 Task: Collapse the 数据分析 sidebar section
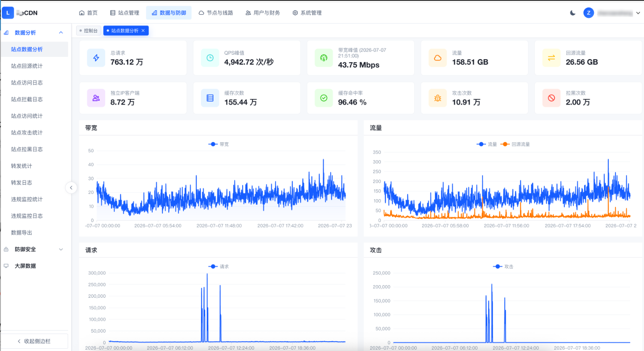61,33
